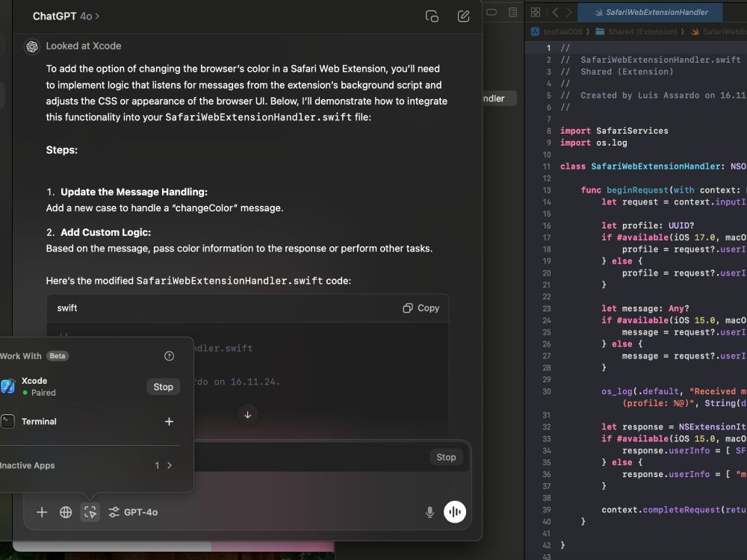Show Xcode's report navigator icon
Viewport: 747px width, 560px height.
point(512,13)
